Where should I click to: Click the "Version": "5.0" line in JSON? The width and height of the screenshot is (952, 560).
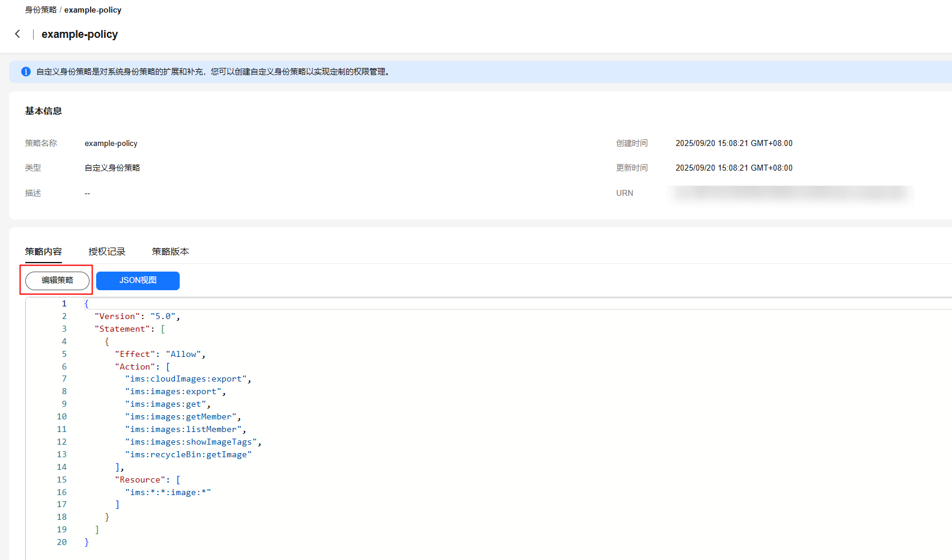coord(137,317)
